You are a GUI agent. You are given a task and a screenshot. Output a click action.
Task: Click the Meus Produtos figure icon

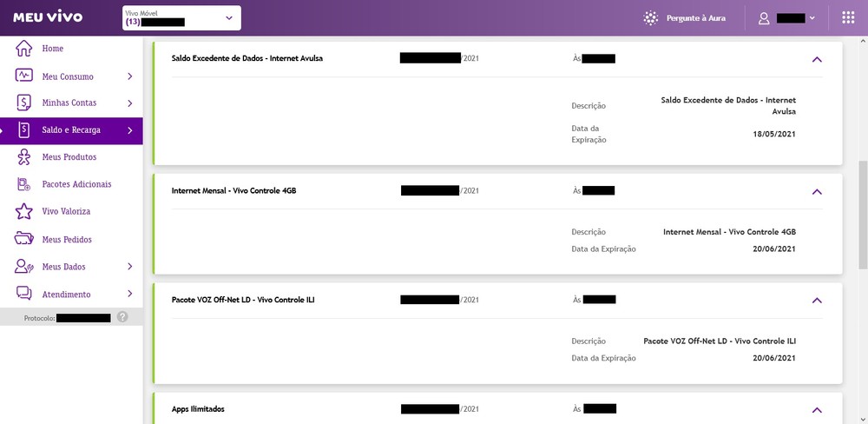click(23, 157)
